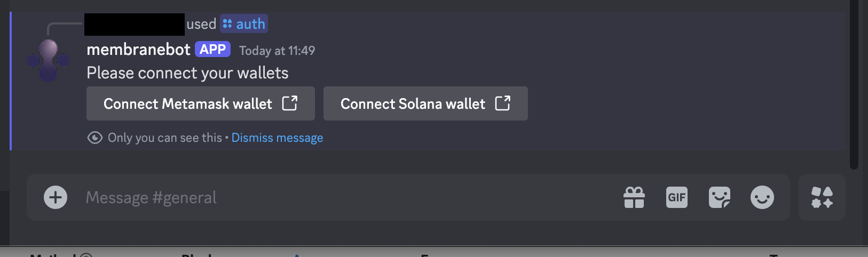Click the eye icon beside Only you can see this

95,138
